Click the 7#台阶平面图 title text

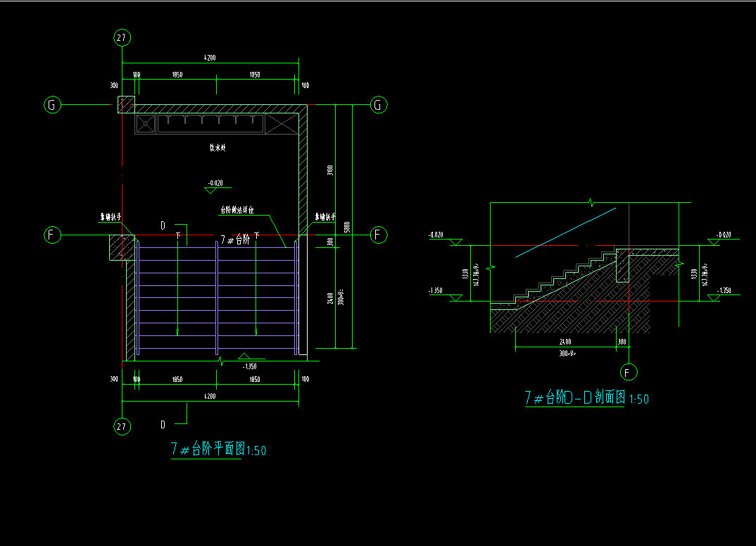(218, 449)
